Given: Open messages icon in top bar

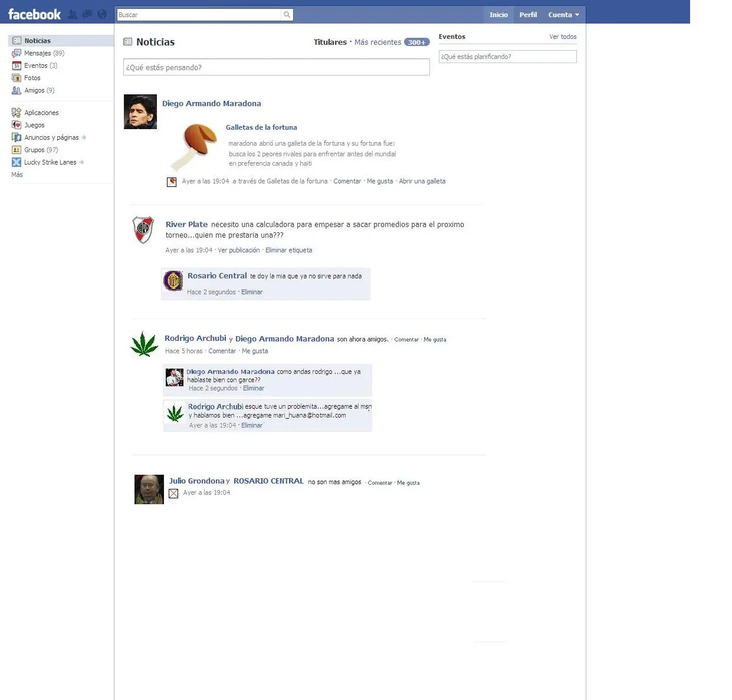Looking at the screenshot, I should [87, 14].
